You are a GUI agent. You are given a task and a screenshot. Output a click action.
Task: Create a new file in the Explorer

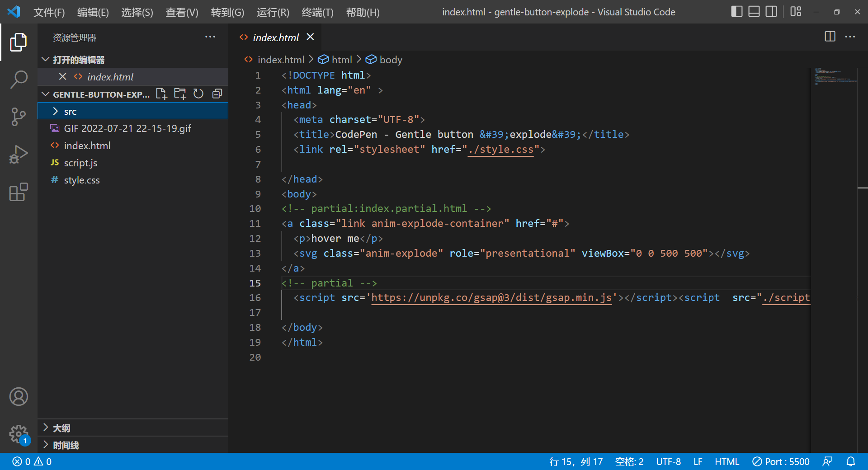tap(161, 94)
